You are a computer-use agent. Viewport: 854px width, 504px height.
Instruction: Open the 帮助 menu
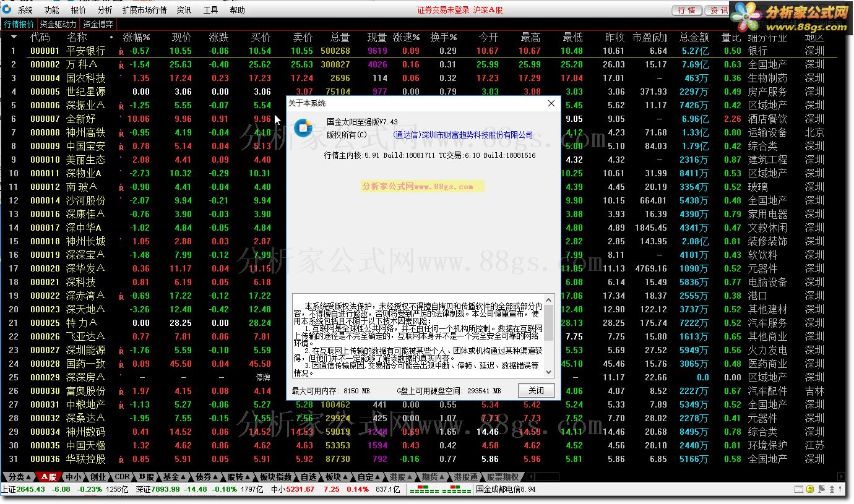coord(237,10)
